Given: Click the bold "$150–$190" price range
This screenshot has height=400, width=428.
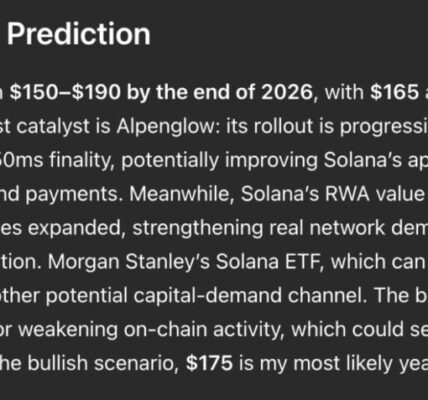Looking at the screenshot, I should (65, 92).
